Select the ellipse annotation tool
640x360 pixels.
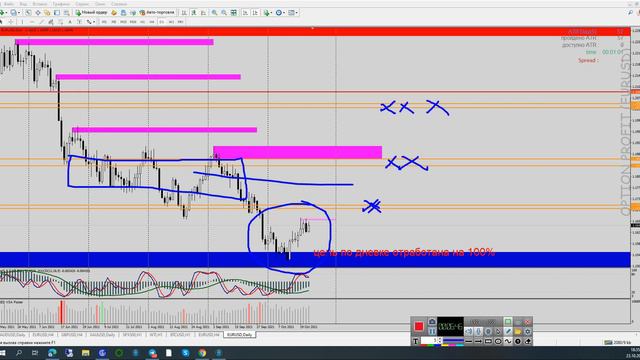[x=498, y=341]
